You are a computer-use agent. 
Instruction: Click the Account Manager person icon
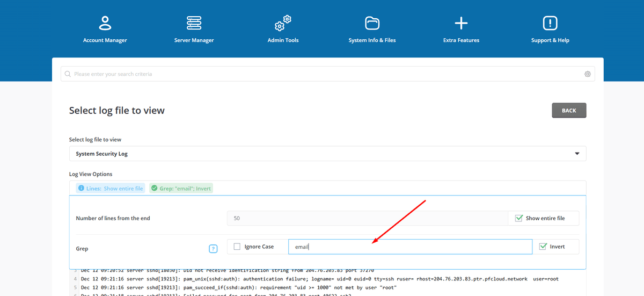click(105, 23)
